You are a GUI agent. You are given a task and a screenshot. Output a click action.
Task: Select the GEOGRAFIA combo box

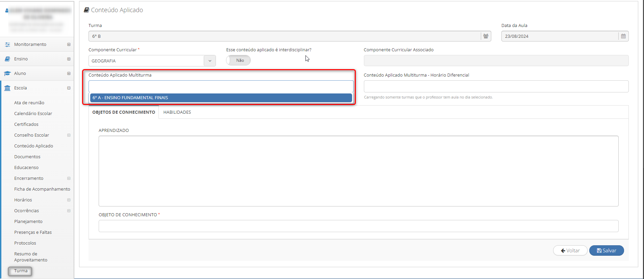(x=152, y=61)
